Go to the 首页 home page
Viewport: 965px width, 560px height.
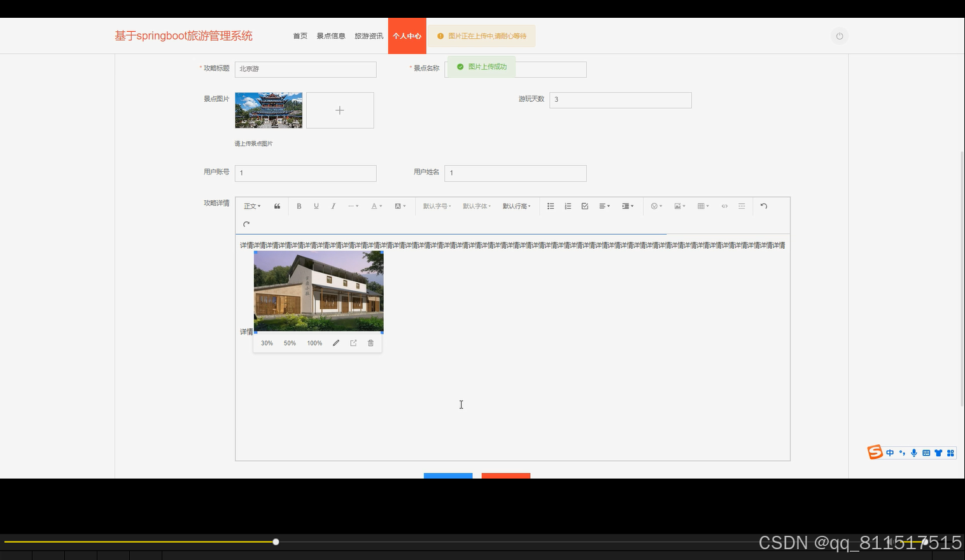tap(300, 36)
